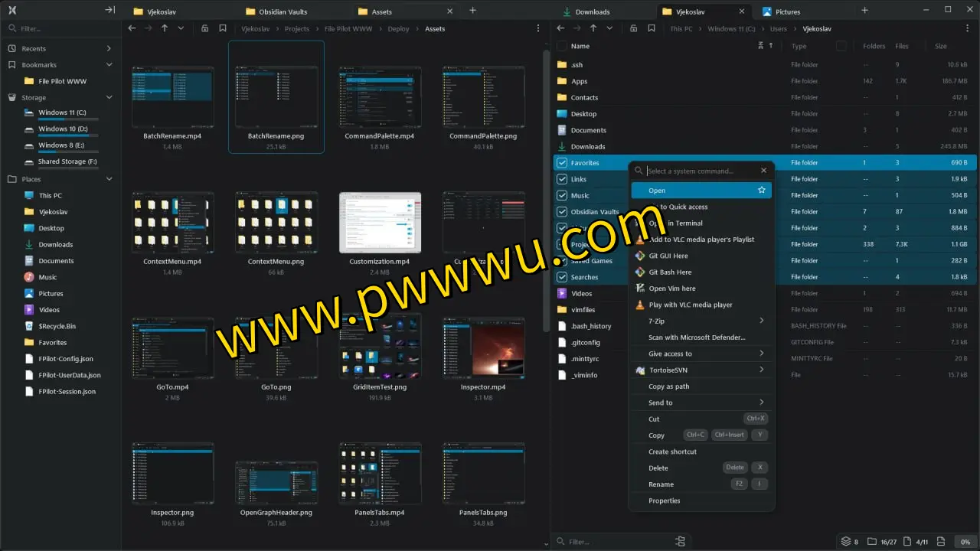The image size is (980, 551).
Task: Click the selected layers count icon in status bar
Action: (x=846, y=542)
